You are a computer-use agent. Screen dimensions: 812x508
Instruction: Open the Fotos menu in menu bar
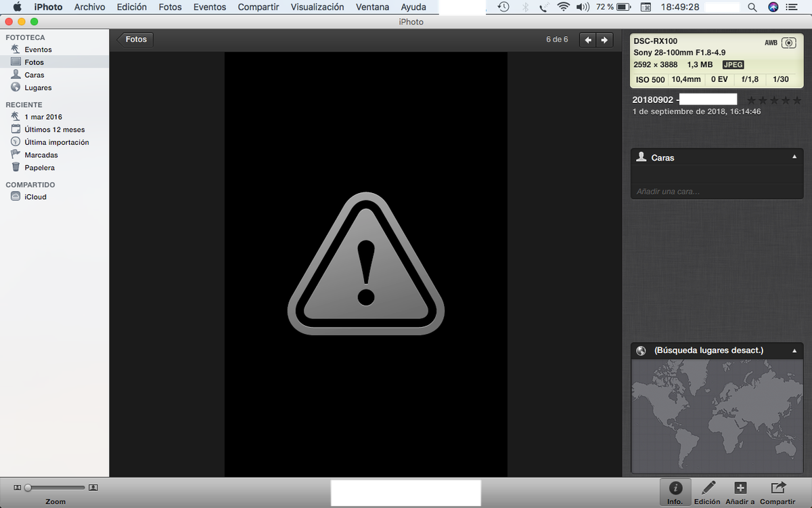[x=170, y=7]
